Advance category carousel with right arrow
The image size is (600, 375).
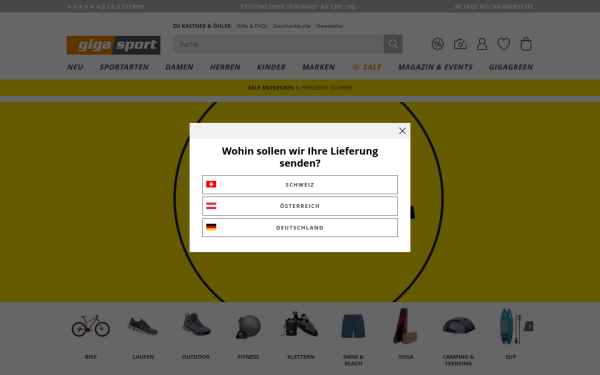[528, 326]
